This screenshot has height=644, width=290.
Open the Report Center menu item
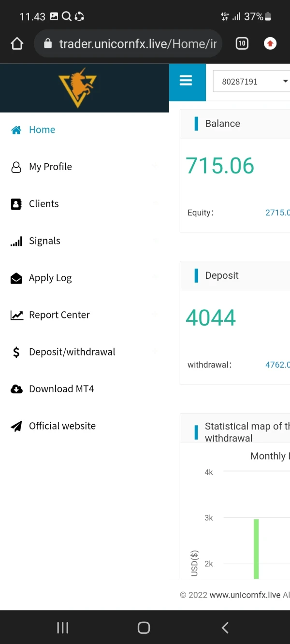(x=59, y=315)
